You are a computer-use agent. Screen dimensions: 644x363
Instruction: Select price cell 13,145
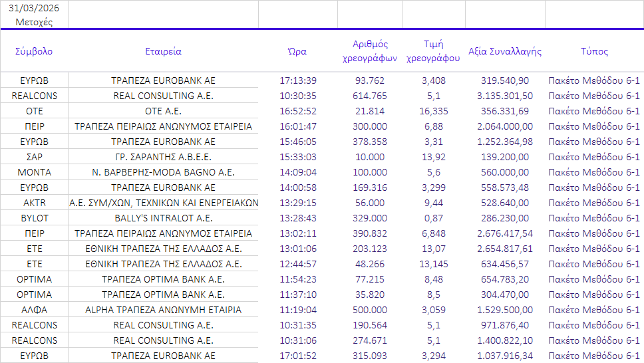(433, 264)
